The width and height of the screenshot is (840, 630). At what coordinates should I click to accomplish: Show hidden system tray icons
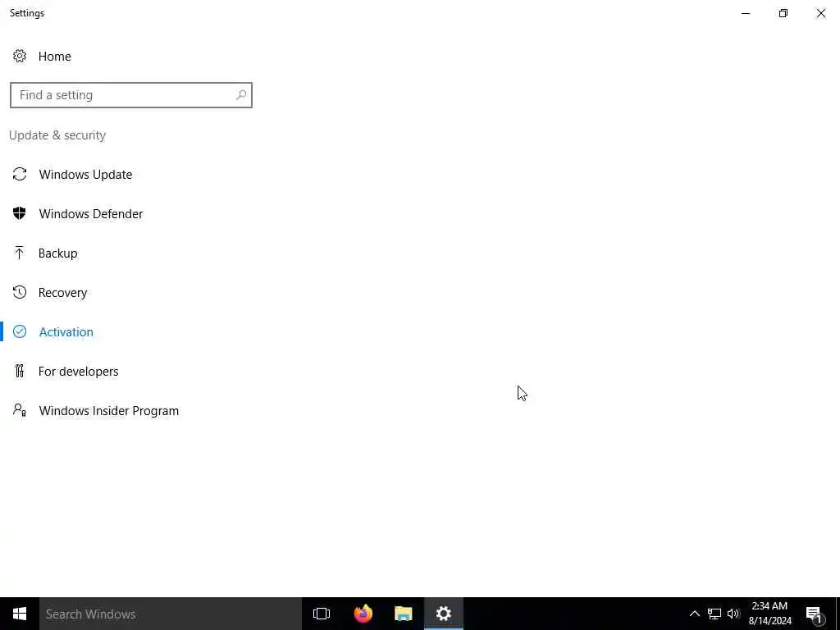pos(694,614)
